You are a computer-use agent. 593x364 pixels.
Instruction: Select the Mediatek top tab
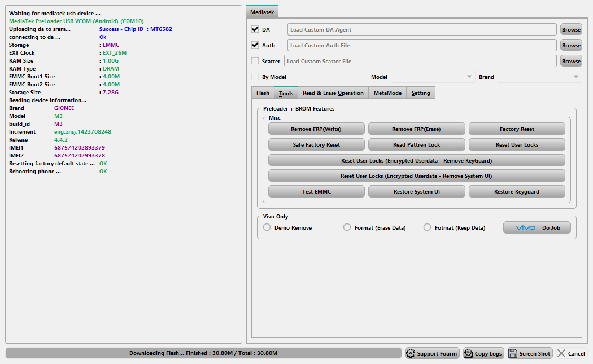click(x=262, y=12)
